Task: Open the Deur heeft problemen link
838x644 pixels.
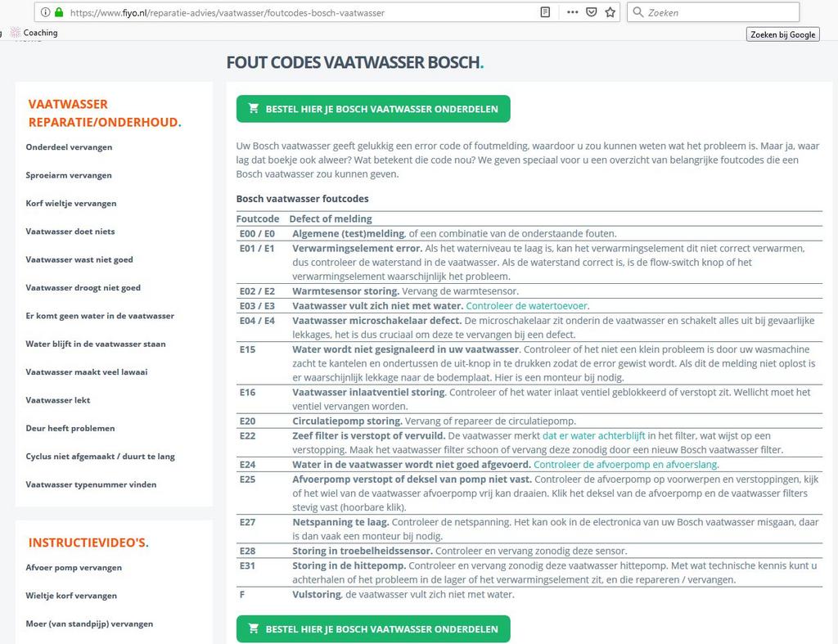Action: pos(70,428)
